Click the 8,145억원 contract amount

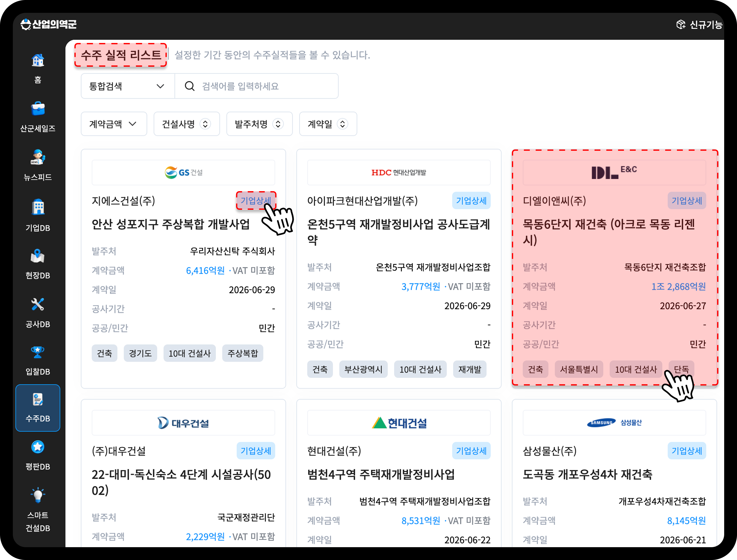pyautogui.click(x=686, y=521)
